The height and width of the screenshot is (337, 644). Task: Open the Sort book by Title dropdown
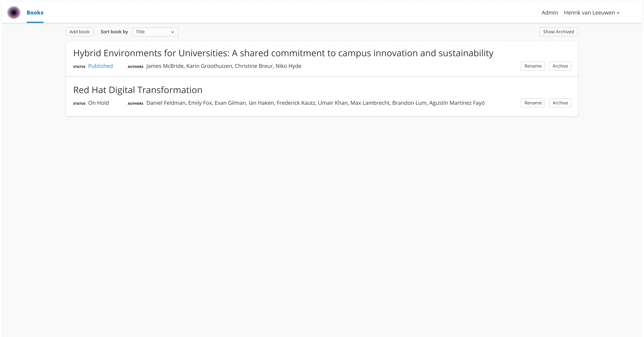click(x=155, y=32)
